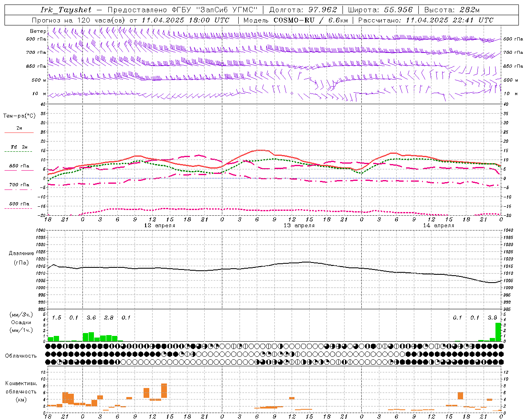Select the 'Широта: 55.956' header field

(380, 10)
